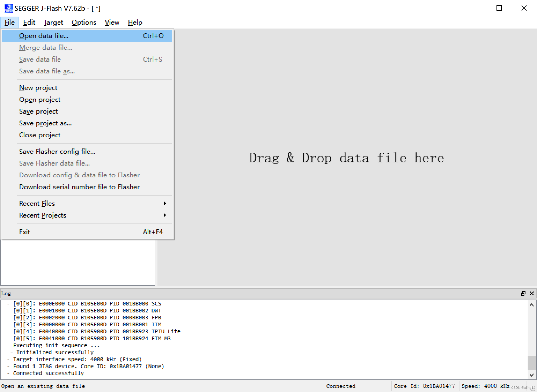Viewport: 537px width, 392px height.
Task: Close the Log panel with its X icon
Action: pos(532,293)
